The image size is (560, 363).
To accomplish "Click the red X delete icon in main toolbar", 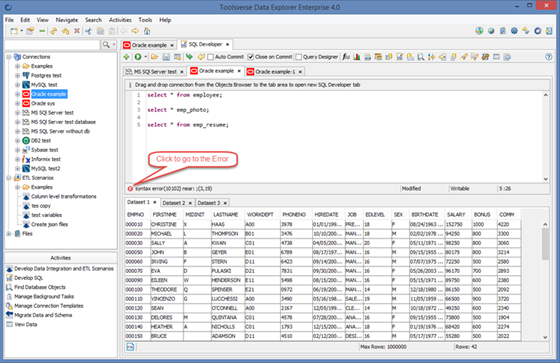I will pos(76,31).
